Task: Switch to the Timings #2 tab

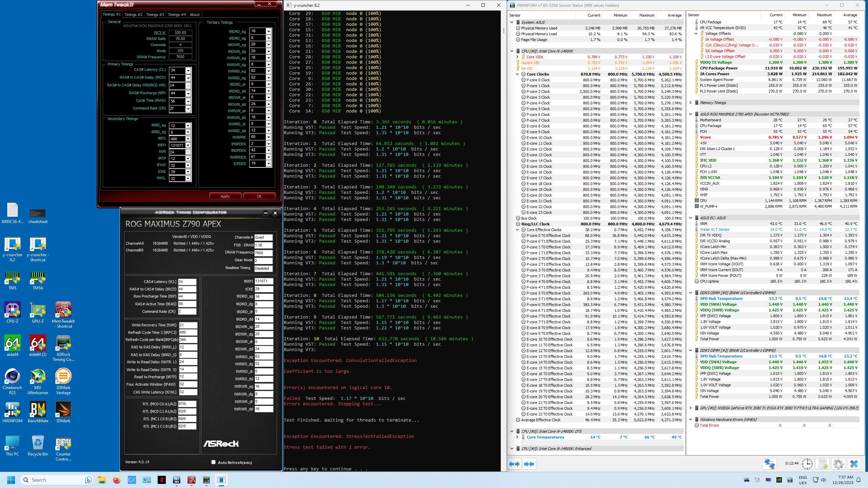Action: click(133, 15)
